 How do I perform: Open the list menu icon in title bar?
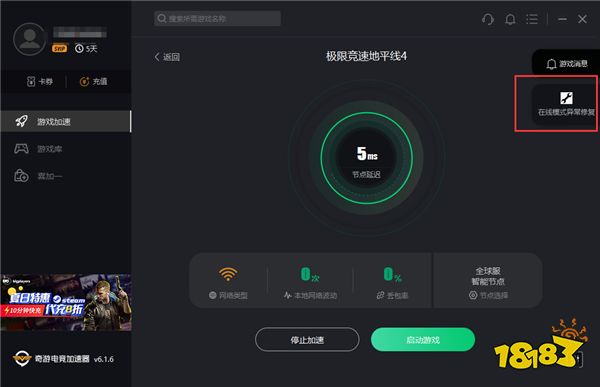[x=532, y=19]
